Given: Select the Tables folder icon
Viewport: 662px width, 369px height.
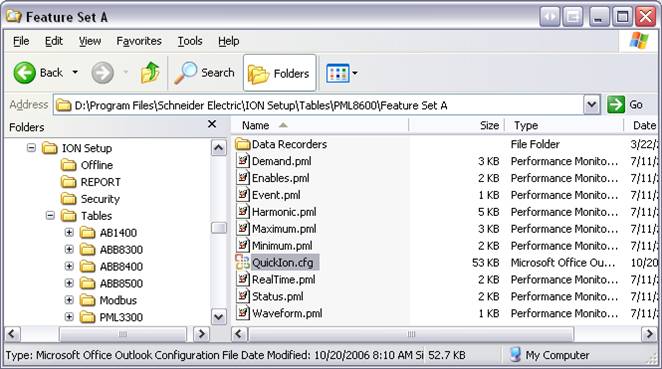Looking at the screenshot, I should [68, 215].
